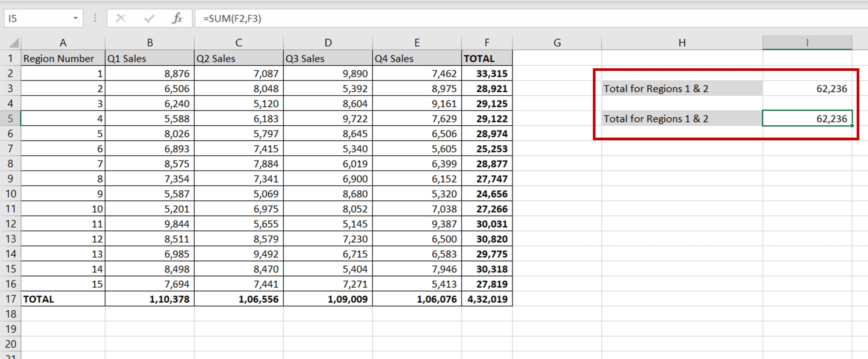Click the bold TOTAL header in F1
Screen dimensions: 868x359
(x=487, y=58)
